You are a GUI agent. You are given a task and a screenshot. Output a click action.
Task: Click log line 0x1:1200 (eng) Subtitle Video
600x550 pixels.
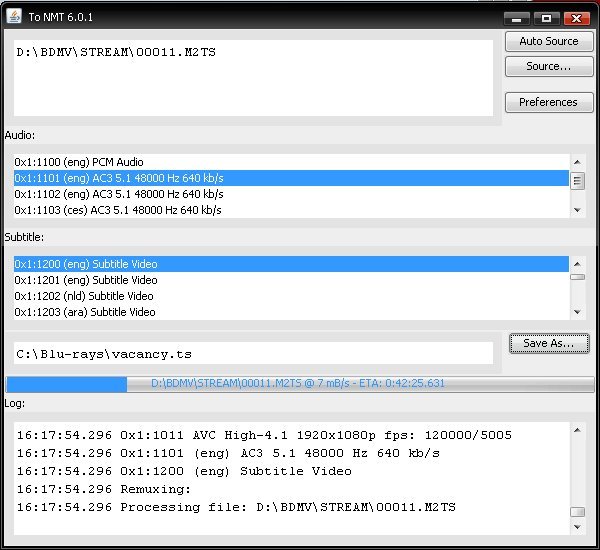184,471
